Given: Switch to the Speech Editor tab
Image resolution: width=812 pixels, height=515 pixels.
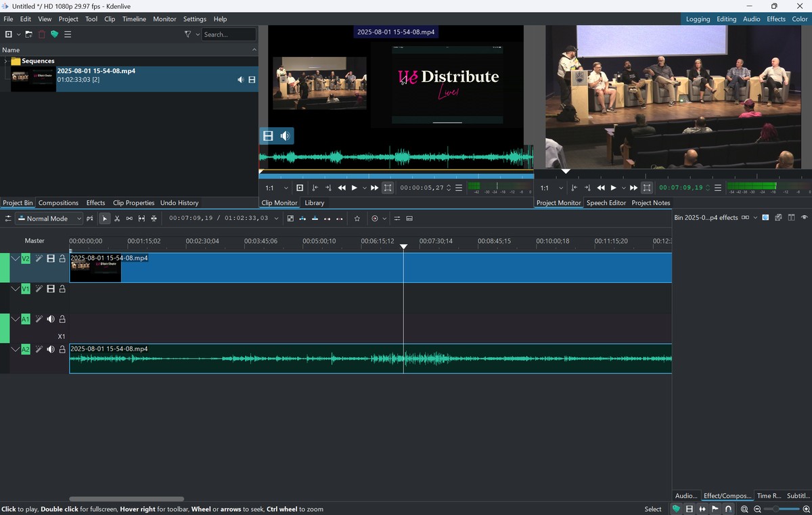Looking at the screenshot, I should (606, 203).
